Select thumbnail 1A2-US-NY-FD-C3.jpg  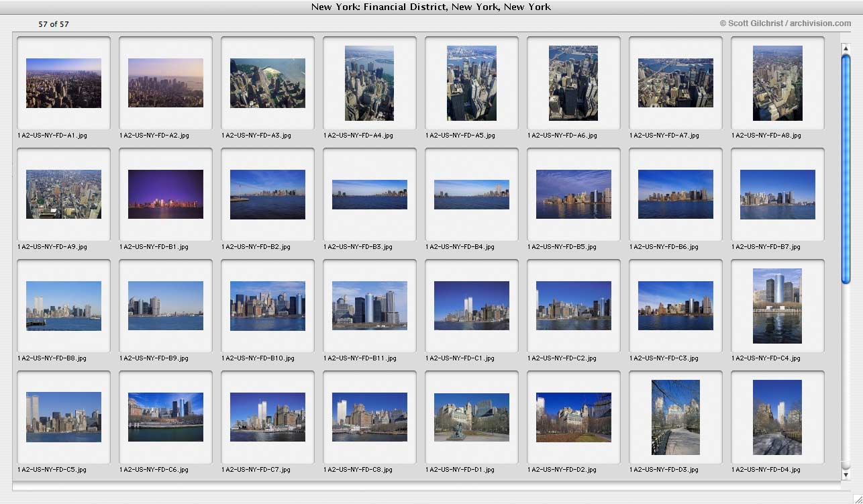[676, 306]
